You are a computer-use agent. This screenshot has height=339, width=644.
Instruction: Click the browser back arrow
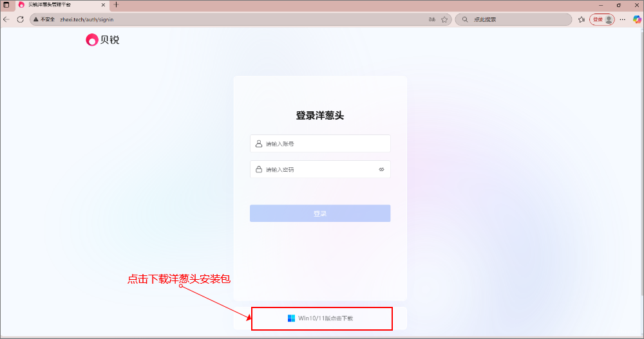[6, 19]
